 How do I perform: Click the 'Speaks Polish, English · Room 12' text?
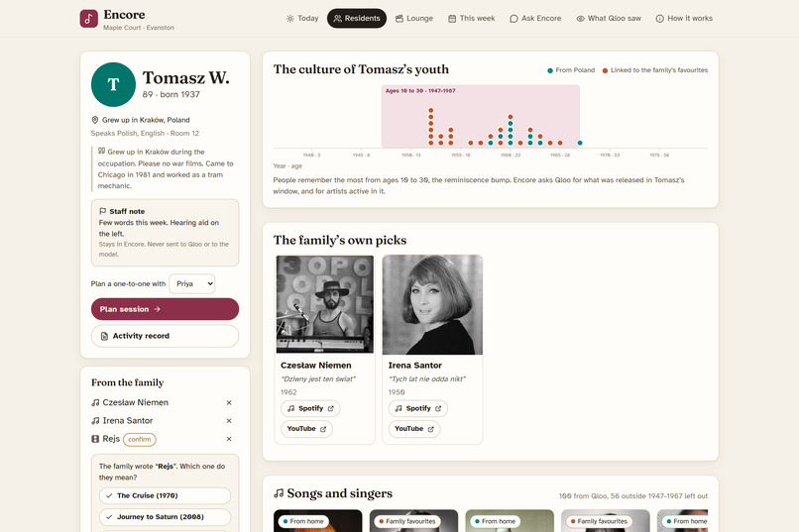point(145,134)
